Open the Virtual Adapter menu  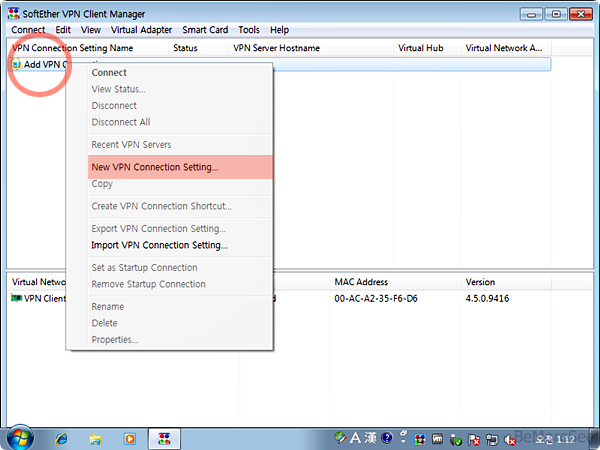(141, 30)
